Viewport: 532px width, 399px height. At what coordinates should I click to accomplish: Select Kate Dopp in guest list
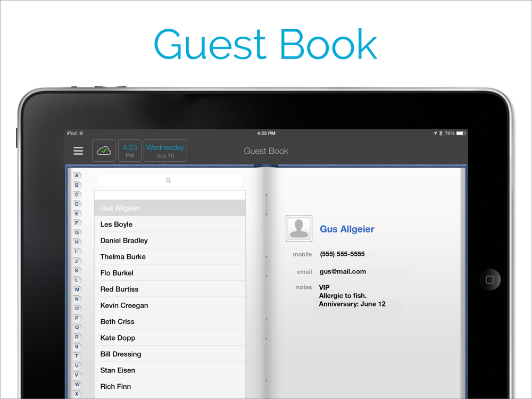(x=170, y=338)
